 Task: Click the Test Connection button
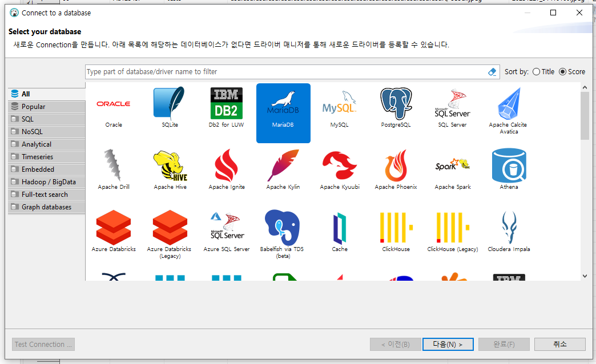(43, 344)
